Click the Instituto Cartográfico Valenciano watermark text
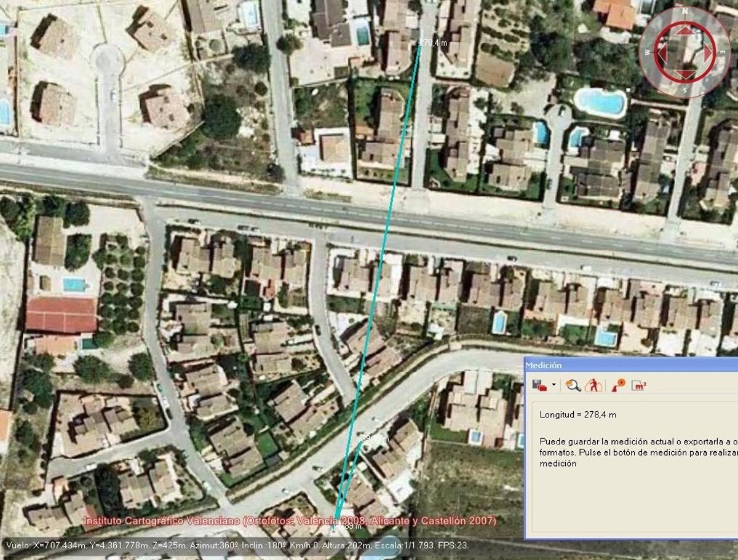Image resolution: width=738 pixels, height=560 pixels. pos(289,521)
